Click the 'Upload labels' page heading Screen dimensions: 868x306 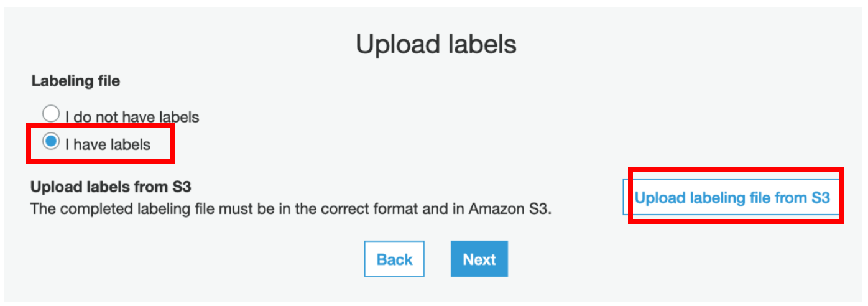pos(436,45)
